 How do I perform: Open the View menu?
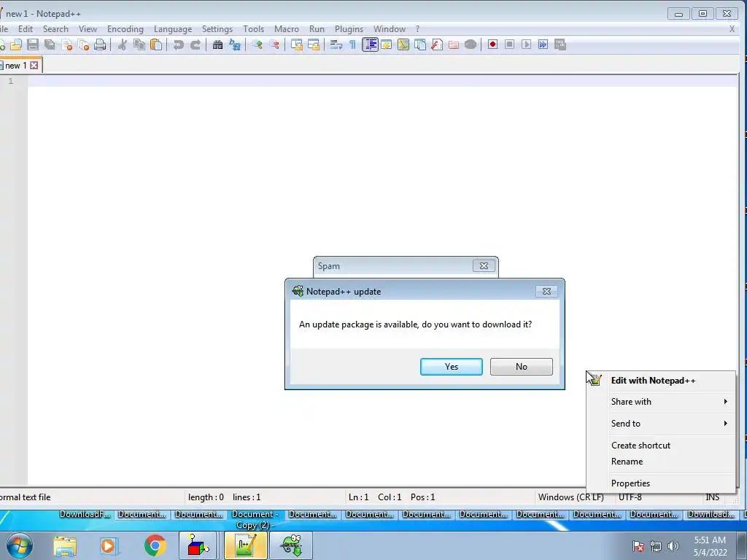pyautogui.click(x=88, y=29)
